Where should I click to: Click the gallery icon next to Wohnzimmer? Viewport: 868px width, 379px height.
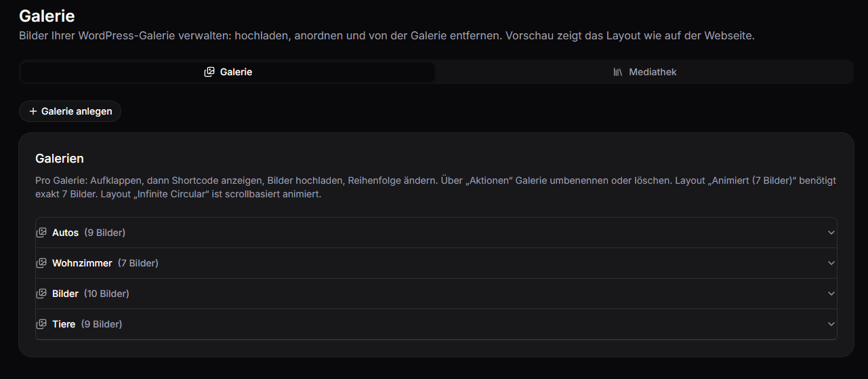(x=41, y=263)
